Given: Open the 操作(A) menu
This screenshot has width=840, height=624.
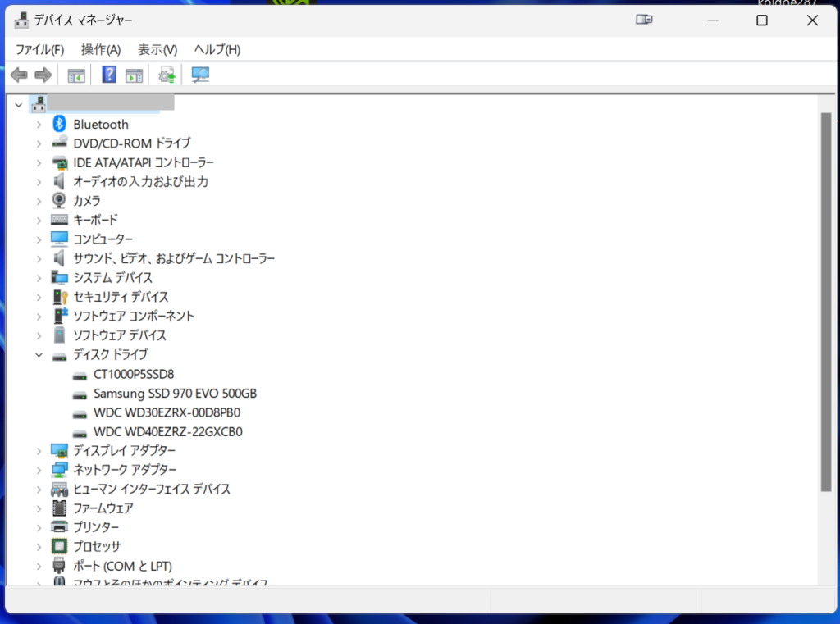Looking at the screenshot, I should [101, 50].
